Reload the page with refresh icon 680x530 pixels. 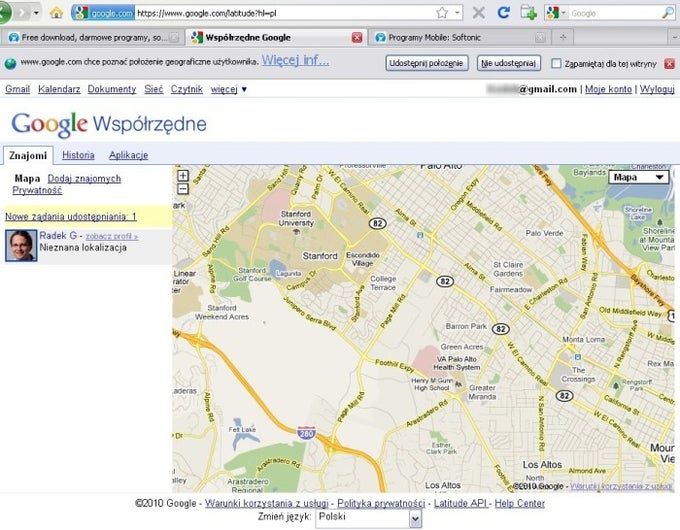click(503, 13)
